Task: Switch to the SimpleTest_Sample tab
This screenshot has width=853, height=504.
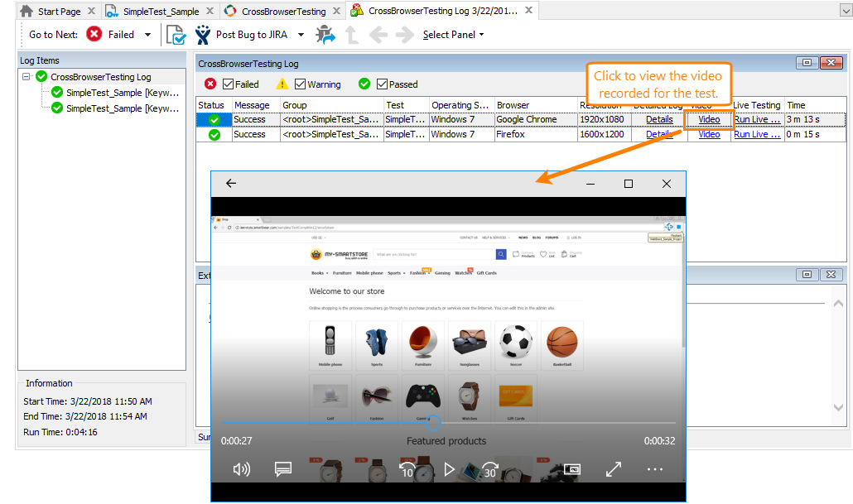Action: 161,12
